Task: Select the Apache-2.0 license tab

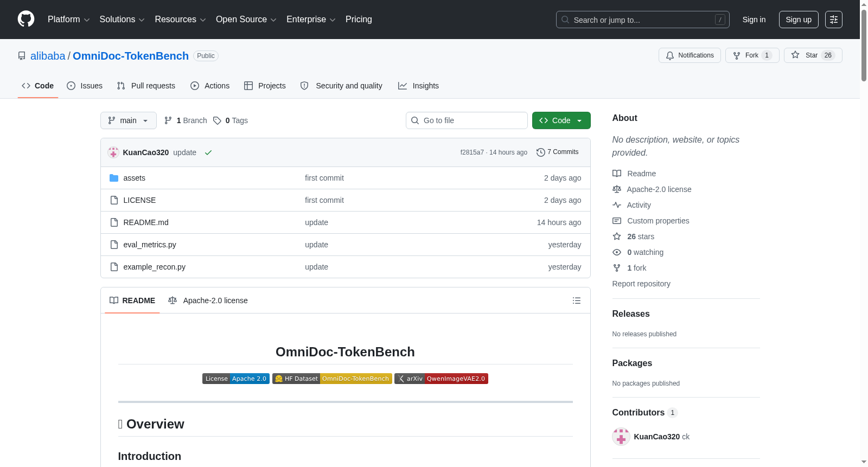Action: [x=208, y=300]
